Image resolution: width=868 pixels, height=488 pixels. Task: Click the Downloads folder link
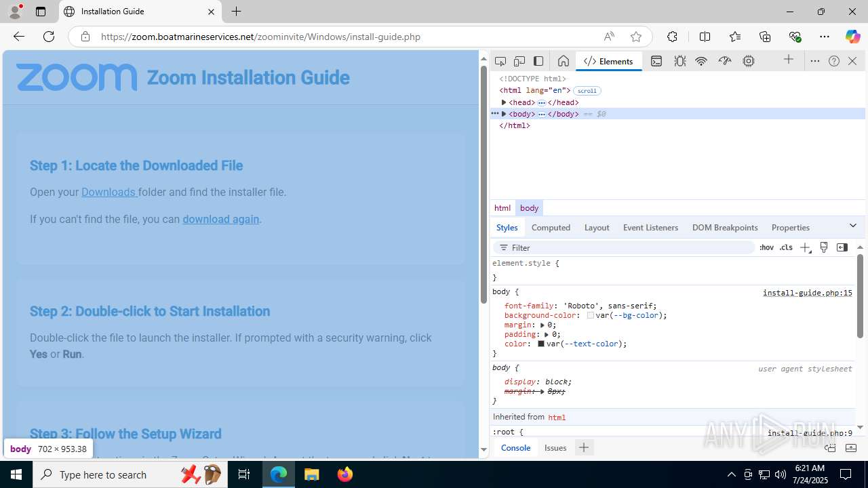[x=109, y=192]
